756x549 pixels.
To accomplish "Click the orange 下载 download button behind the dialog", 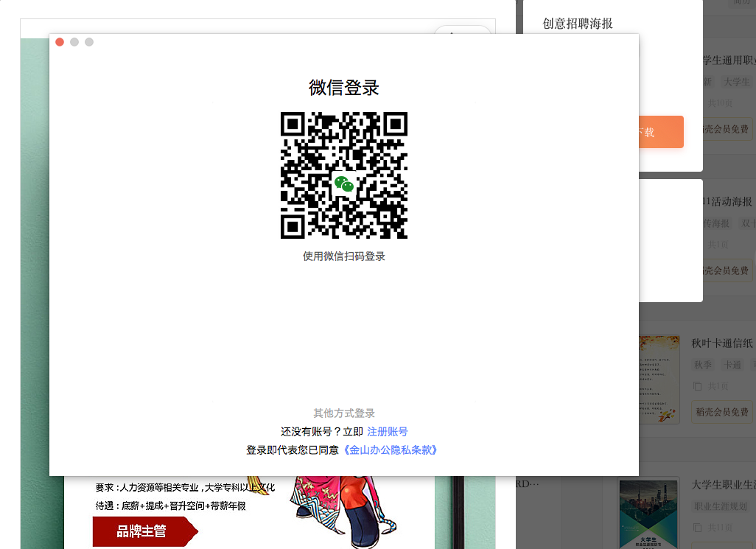I will pyautogui.click(x=661, y=132).
